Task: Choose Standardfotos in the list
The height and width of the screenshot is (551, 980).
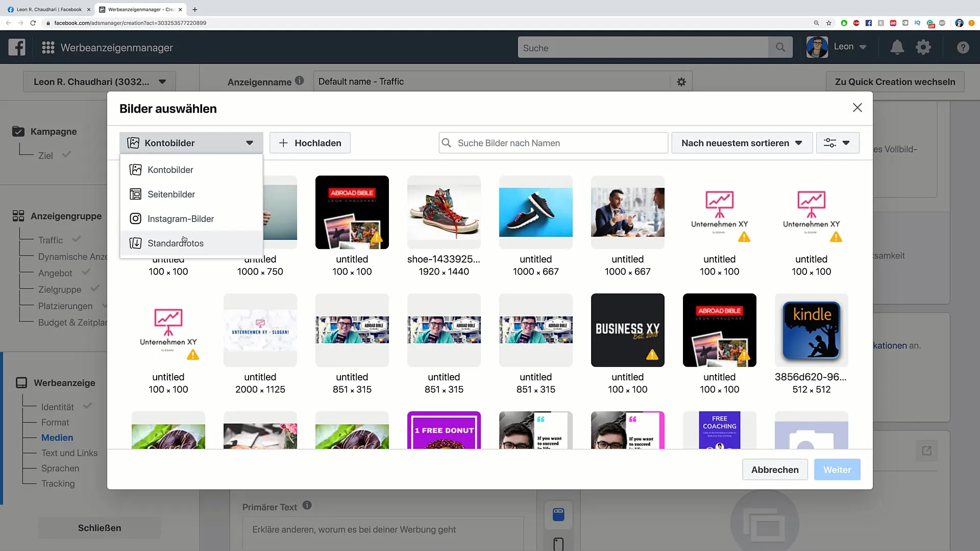Action: [191, 243]
